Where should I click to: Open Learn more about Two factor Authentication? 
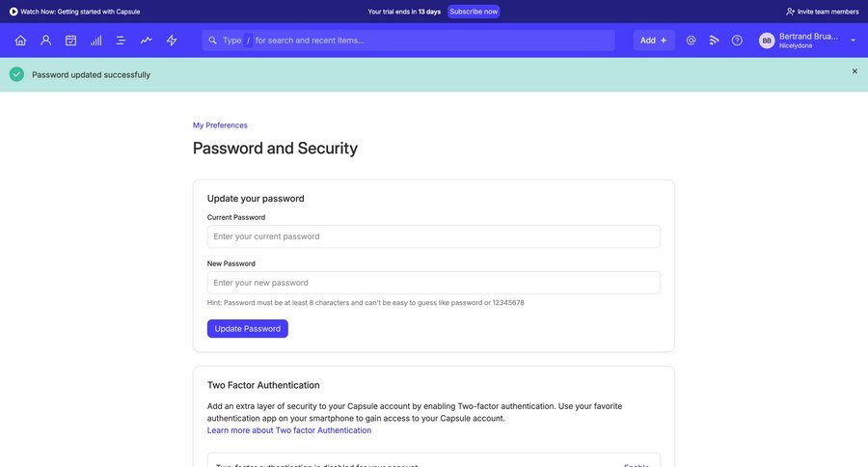click(289, 430)
